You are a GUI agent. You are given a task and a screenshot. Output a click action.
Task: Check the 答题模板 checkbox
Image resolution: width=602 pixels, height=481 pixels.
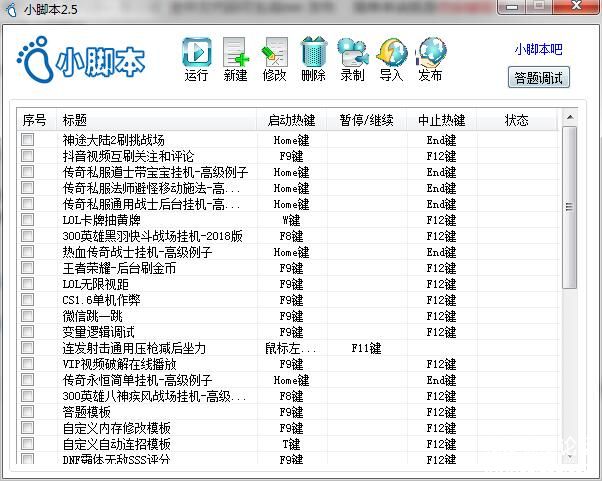pos(28,412)
